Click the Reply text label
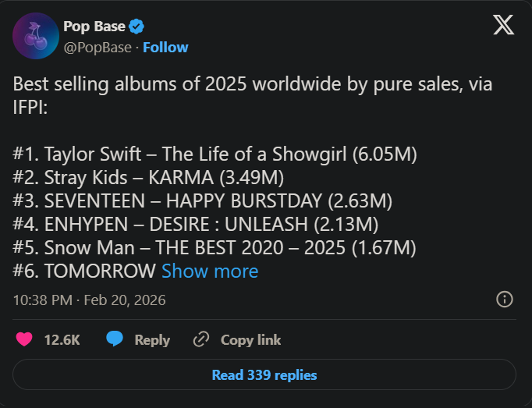 [152, 339]
